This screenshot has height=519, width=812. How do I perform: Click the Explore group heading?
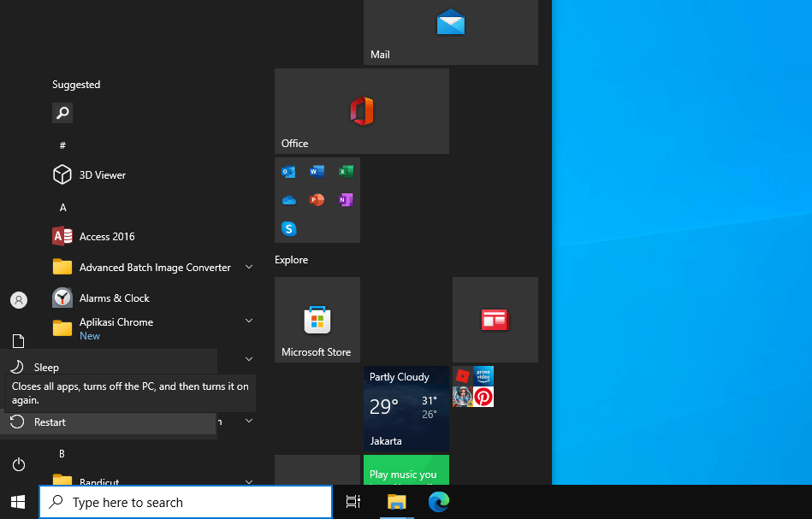coord(291,260)
